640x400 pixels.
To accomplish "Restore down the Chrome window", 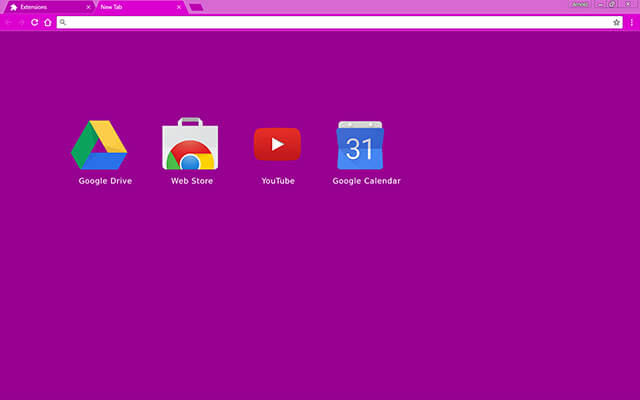I will click(x=612, y=4).
